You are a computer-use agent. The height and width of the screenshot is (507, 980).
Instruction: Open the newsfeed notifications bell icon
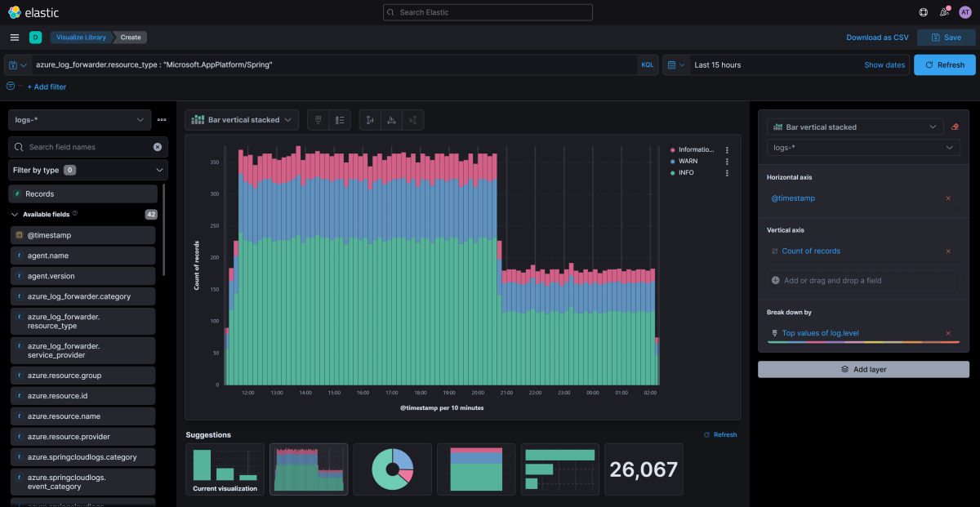pos(945,12)
